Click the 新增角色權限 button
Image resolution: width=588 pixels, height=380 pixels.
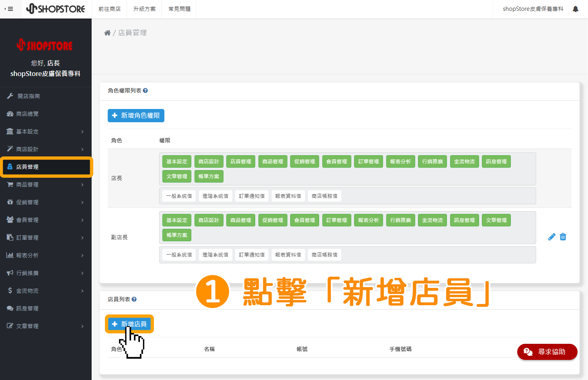pos(136,115)
